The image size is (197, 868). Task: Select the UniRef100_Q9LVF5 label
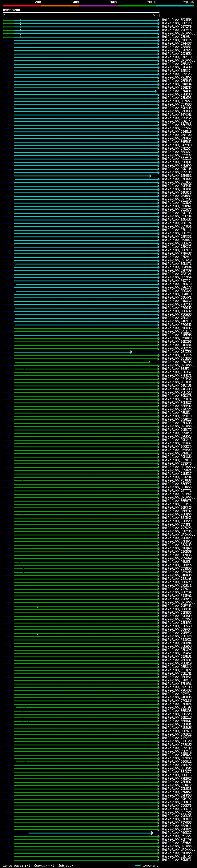point(176,30)
